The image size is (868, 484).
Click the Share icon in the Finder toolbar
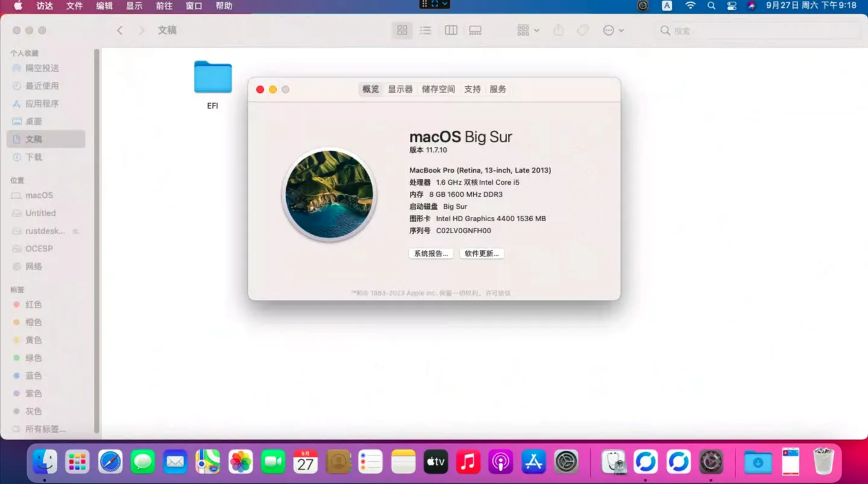(x=558, y=30)
